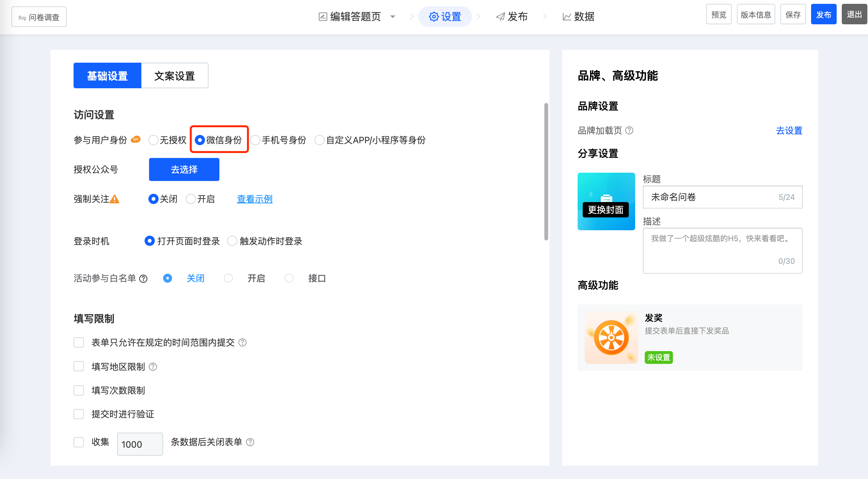
Task: Click chevron between 设置 and 发布
Action: pos(478,17)
